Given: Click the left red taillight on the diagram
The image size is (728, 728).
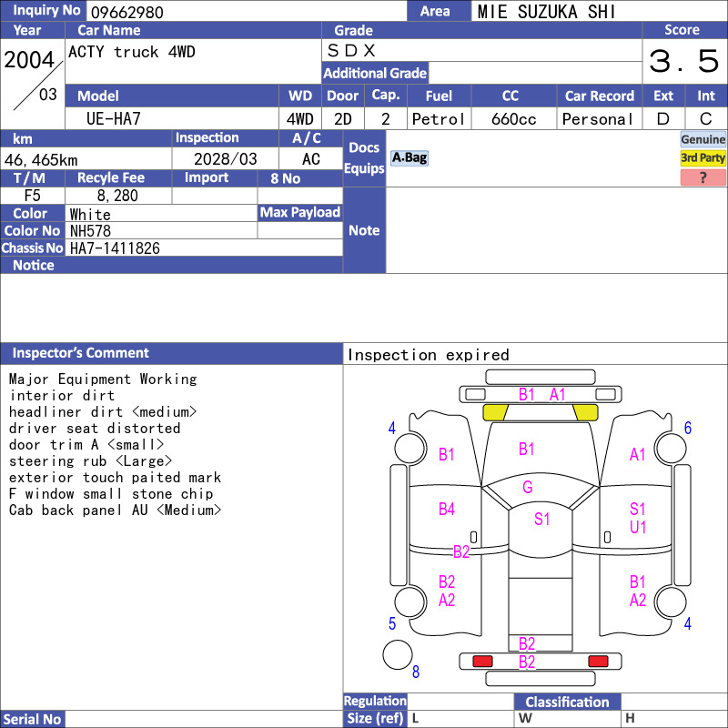Looking at the screenshot, I should point(482,662).
